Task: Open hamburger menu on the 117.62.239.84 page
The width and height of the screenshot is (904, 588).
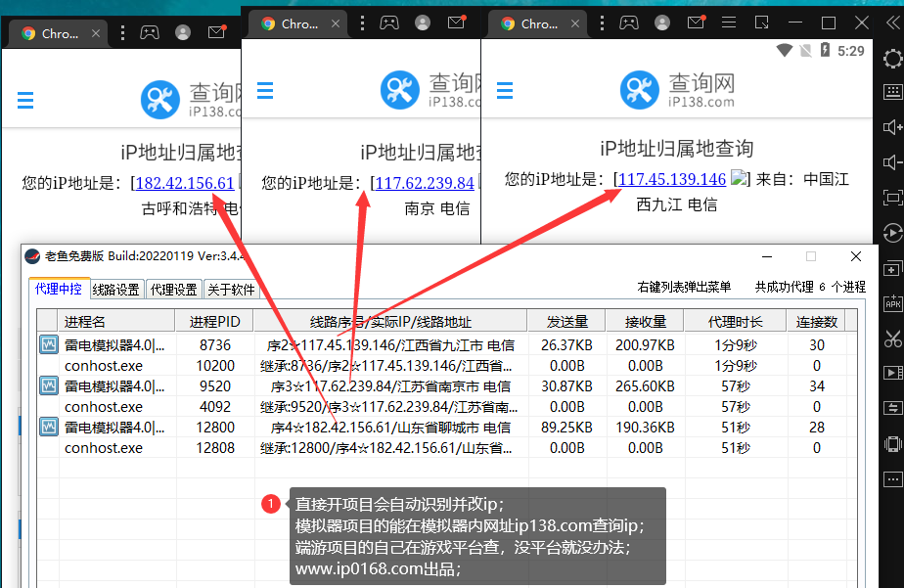Action: 265,91
